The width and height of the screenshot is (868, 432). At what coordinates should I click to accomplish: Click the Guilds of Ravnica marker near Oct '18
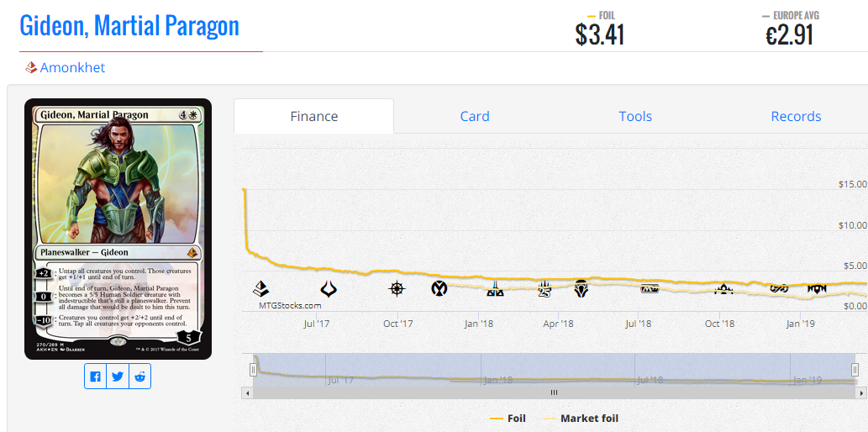pos(723,288)
